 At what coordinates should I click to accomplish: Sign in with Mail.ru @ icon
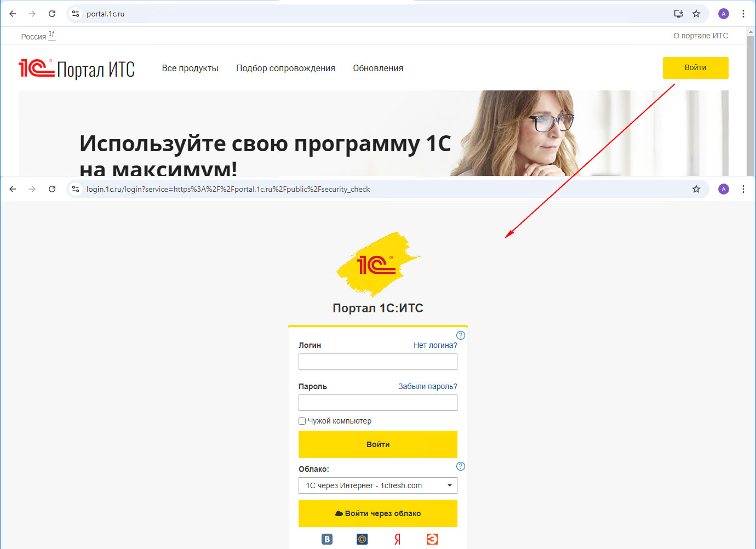(x=362, y=539)
